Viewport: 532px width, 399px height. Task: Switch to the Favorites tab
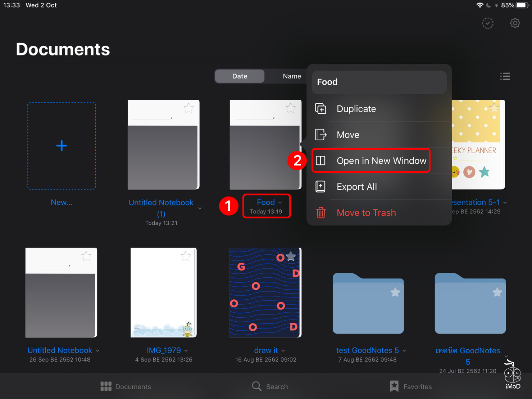(411, 386)
